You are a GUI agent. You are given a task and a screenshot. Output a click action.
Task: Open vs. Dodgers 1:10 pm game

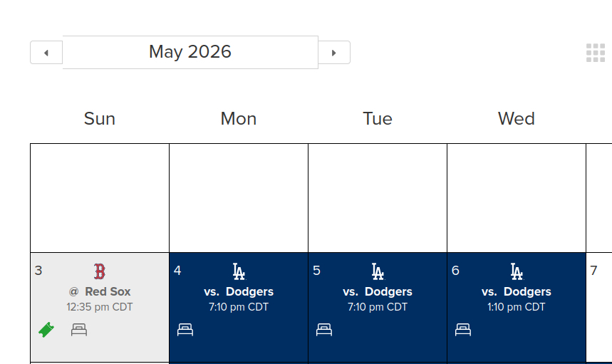click(517, 291)
